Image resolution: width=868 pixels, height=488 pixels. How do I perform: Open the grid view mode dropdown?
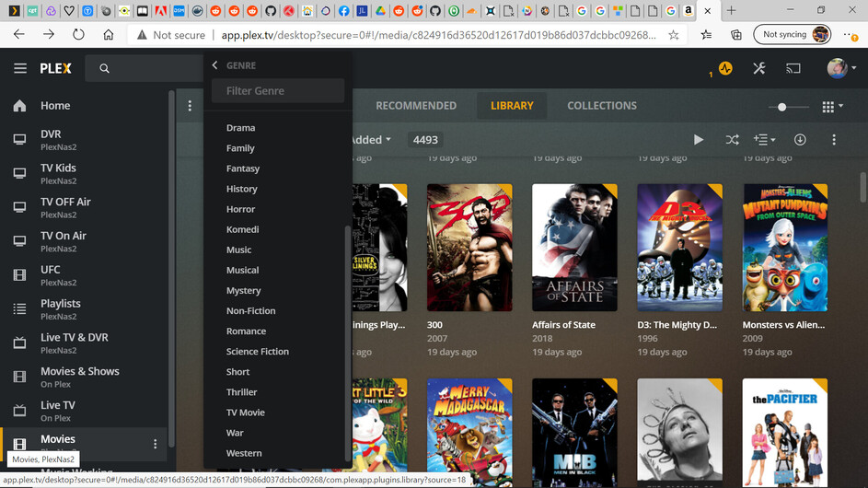pos(832,107)
